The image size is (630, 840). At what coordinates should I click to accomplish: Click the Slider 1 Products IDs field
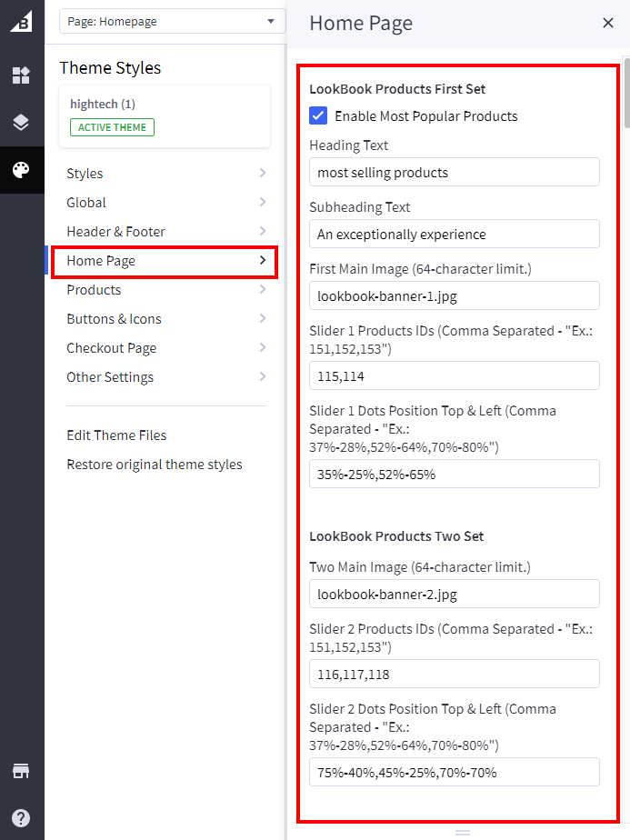[454, 375]
